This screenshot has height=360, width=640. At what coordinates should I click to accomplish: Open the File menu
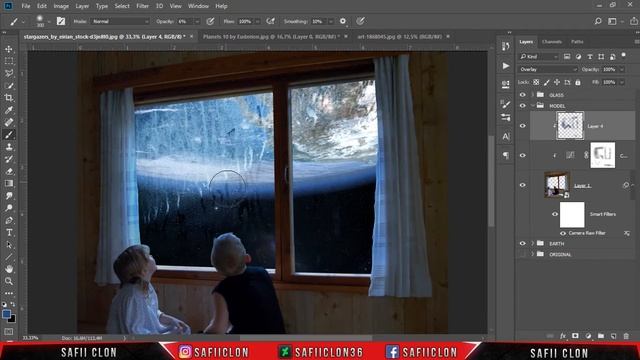[26, 6]
